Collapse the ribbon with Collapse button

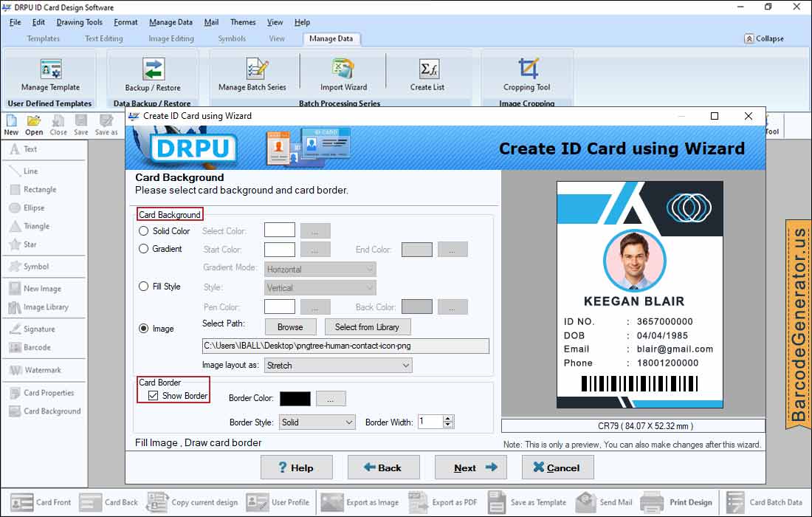(x=764, y=38)
